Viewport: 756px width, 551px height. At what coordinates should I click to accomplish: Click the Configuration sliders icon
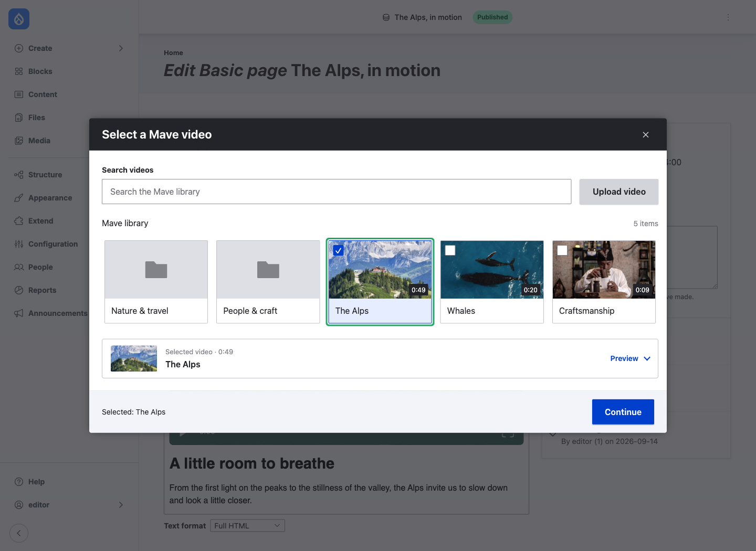tap(19, 244)
